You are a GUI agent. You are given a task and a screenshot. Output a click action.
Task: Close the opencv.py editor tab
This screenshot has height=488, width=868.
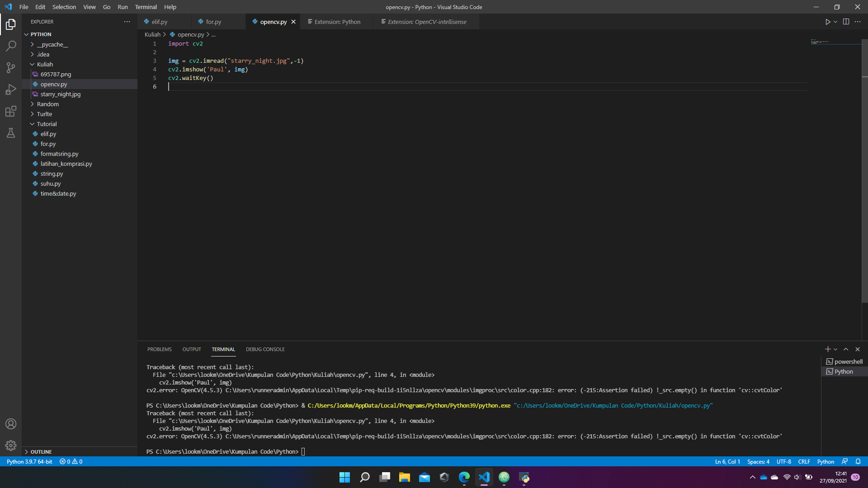click(293, 22)
